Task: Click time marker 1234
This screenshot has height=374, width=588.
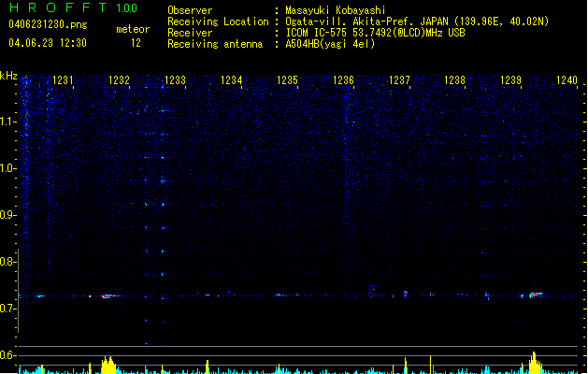Action: tap(232, 80)
